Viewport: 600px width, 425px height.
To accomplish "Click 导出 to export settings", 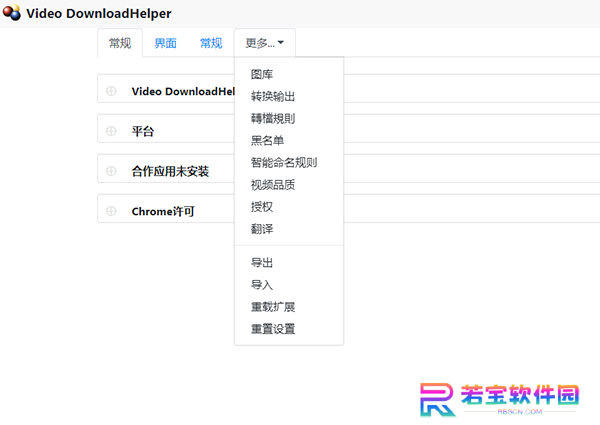I will click(x=289, y=263).
